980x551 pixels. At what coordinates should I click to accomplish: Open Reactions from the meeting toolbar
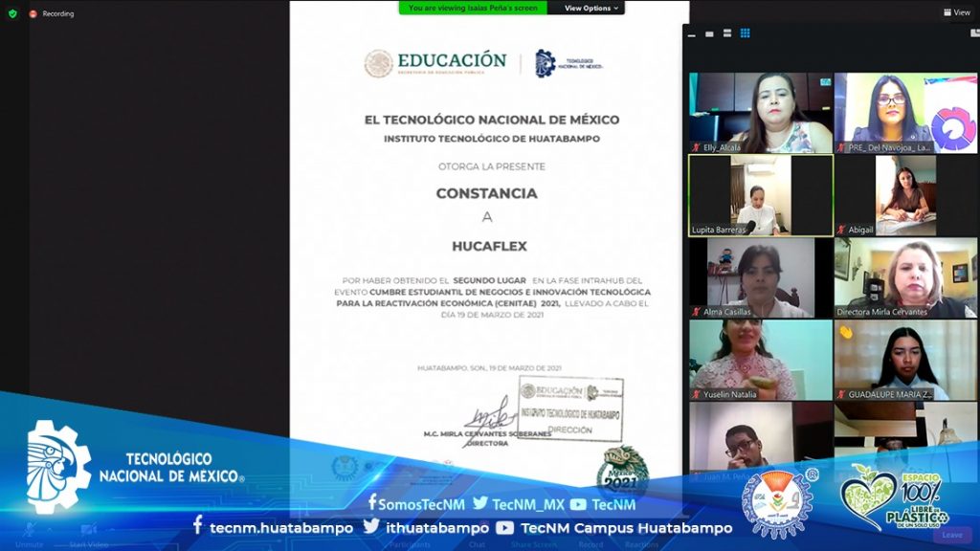point(641,544)
